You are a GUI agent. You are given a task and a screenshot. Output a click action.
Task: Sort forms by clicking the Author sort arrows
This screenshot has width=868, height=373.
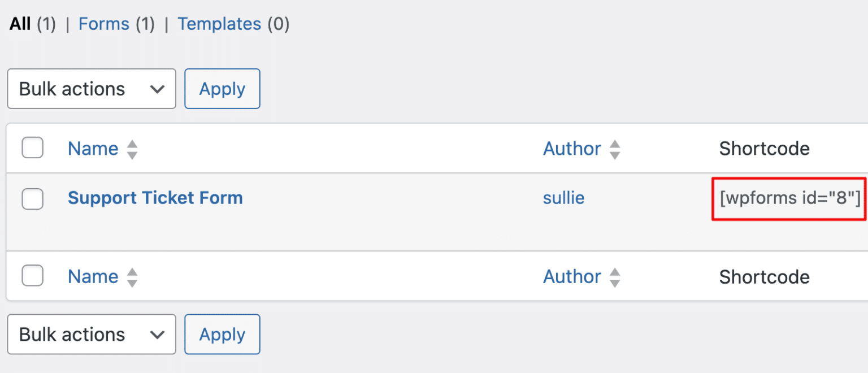[615, 148]
